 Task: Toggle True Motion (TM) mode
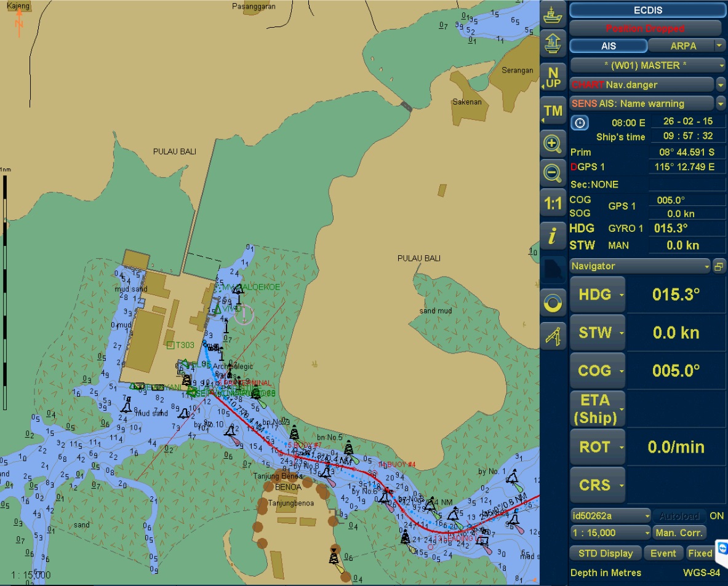pos(553,111)
